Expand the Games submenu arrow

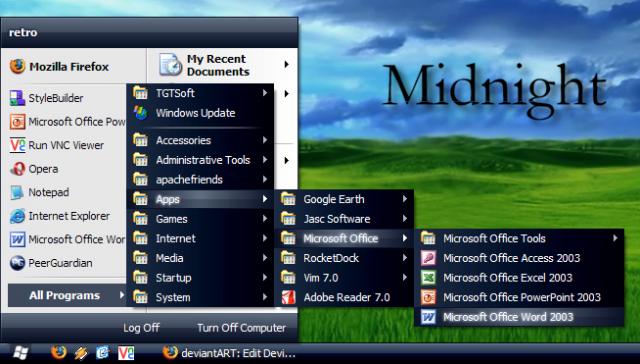click(x=265, y=219)
